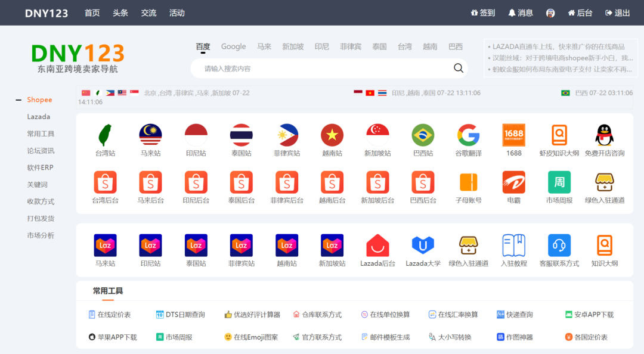Open 头条 in the top navigation
644x354 pixels.
tap(120, 13)
